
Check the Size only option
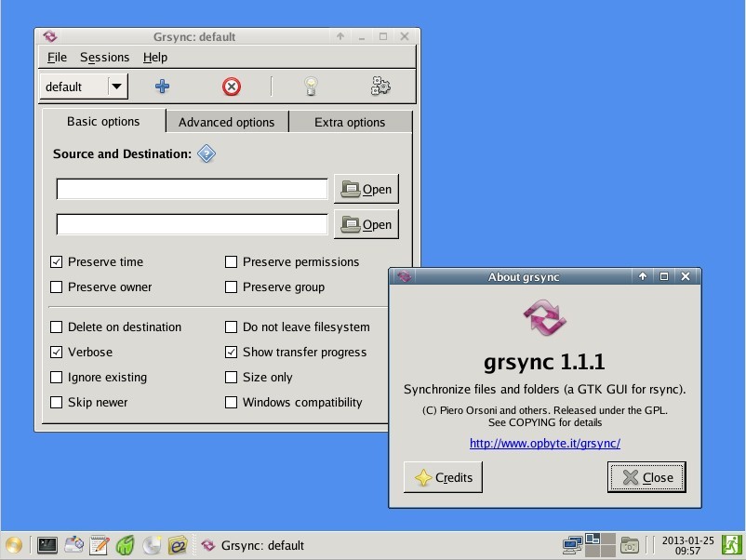232,378
